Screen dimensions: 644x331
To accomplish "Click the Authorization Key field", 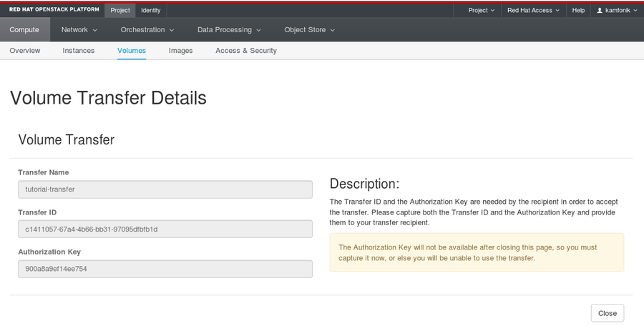I will pyautogui.click(x=165, y=269).
